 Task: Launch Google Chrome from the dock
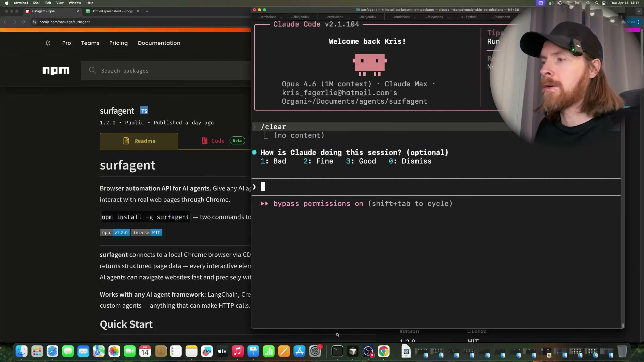click(384, 351)
